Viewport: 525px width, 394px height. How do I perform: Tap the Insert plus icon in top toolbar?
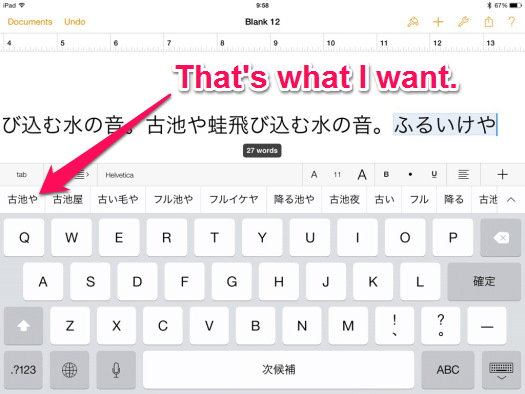point(438,22)
